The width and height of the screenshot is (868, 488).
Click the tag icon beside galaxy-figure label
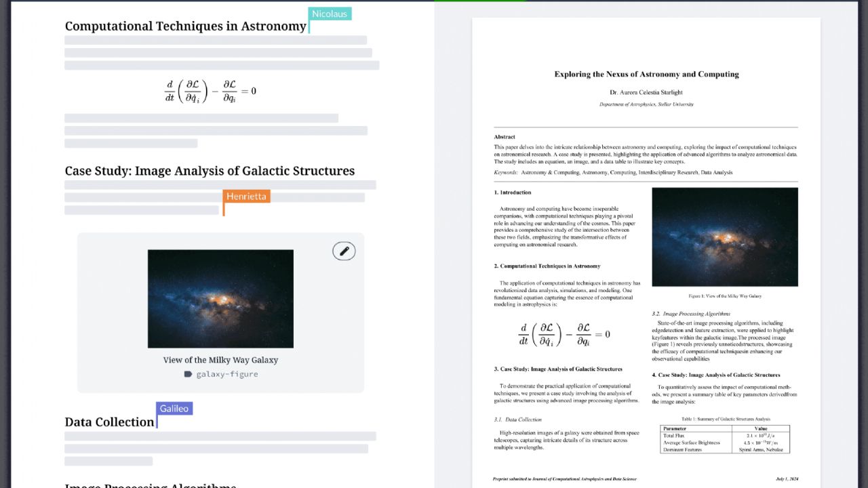pos(188,374)
